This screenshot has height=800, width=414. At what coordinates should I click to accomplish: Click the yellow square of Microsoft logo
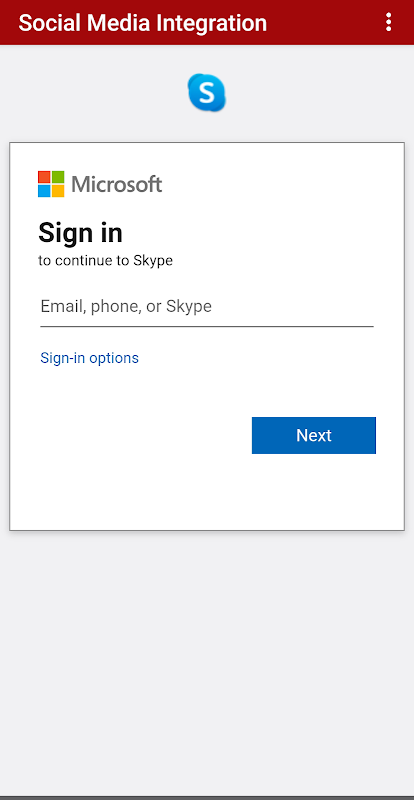(x=58, y=191)
